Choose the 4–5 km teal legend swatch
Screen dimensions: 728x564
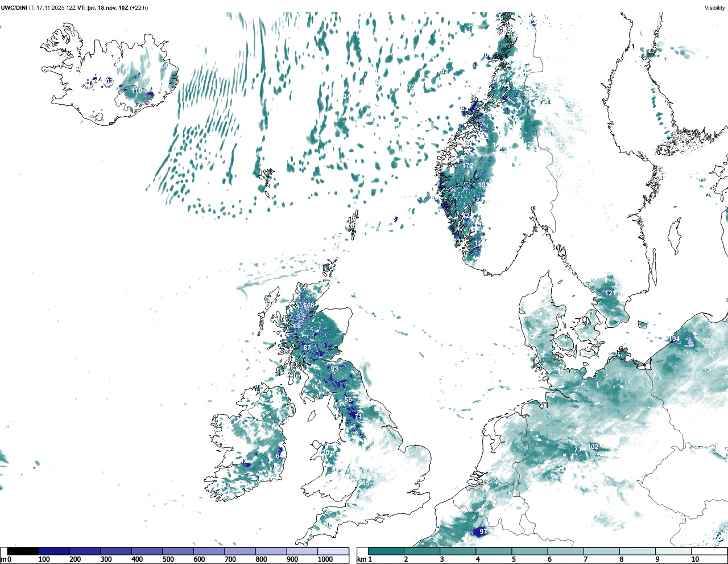click(494, 551)
